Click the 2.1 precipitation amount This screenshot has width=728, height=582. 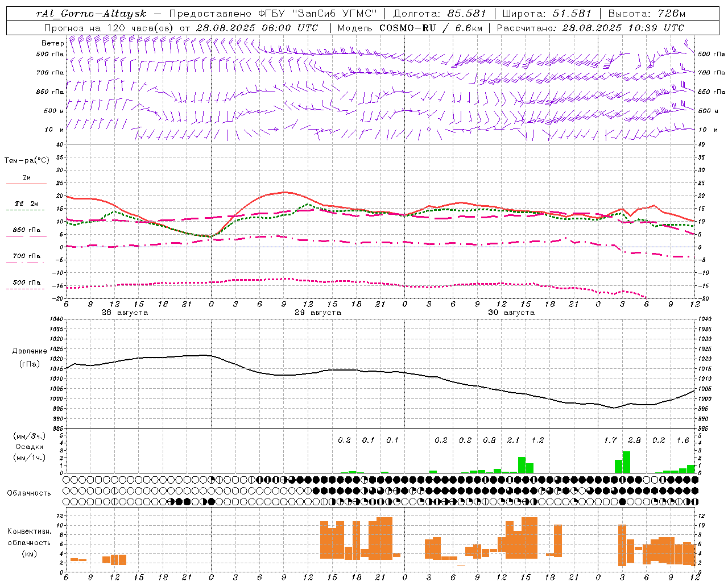(513, 440)
